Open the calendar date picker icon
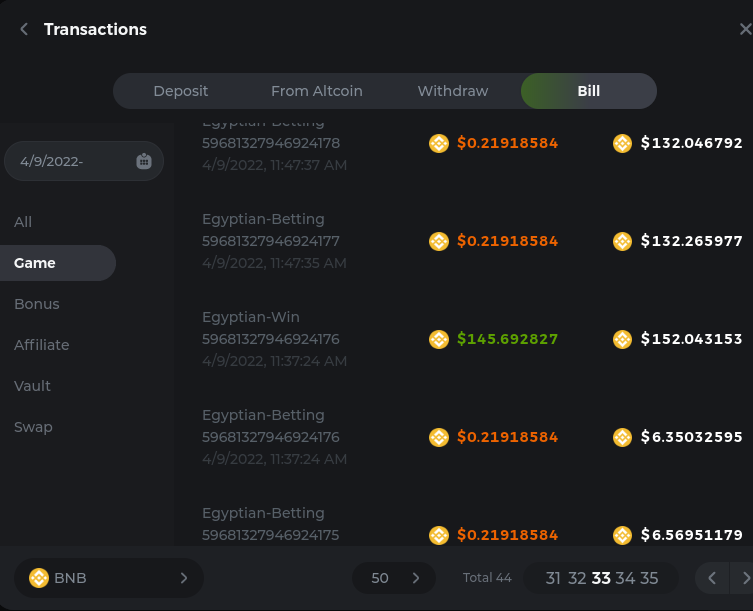This screenshot has height=611, width=753. pyautogui.click(x=143, y=161)
